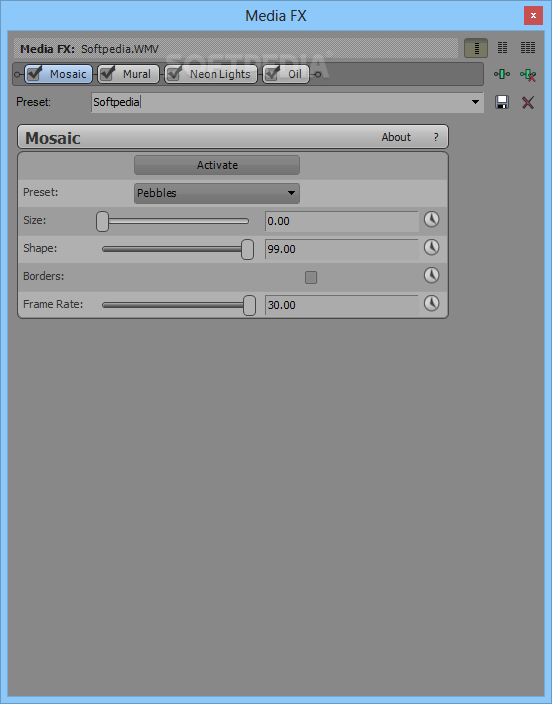The image size is (552, 704).
Task: Delete preset with the red X icon
Action: tap(528, 102)
